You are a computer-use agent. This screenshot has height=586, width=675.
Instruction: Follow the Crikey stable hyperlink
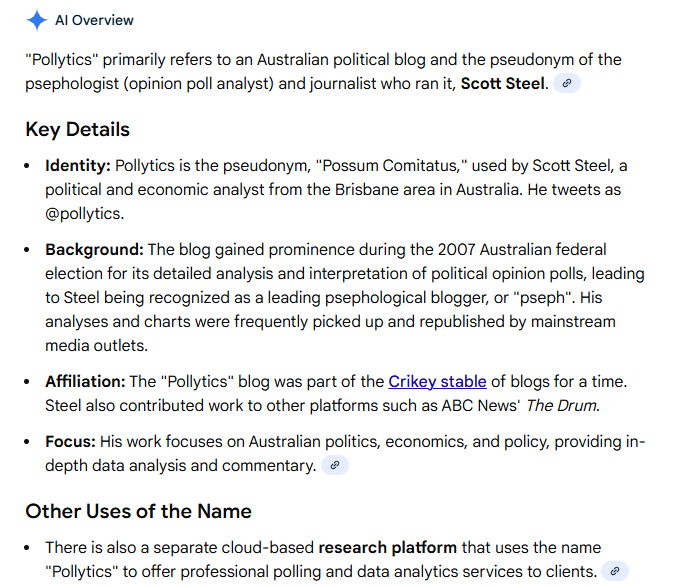pyautogui.click(x=437, y=381)
